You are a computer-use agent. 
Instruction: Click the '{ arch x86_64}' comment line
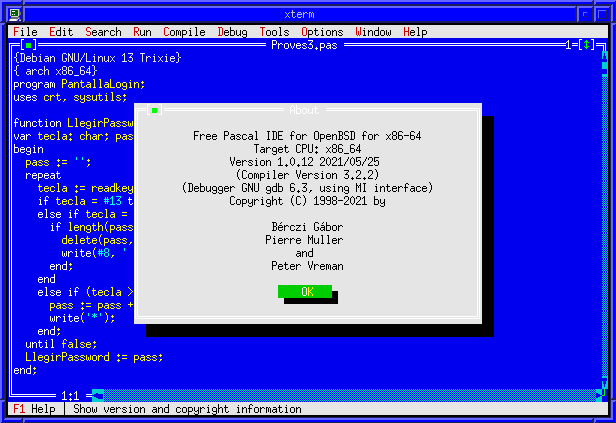click(55, 71)
